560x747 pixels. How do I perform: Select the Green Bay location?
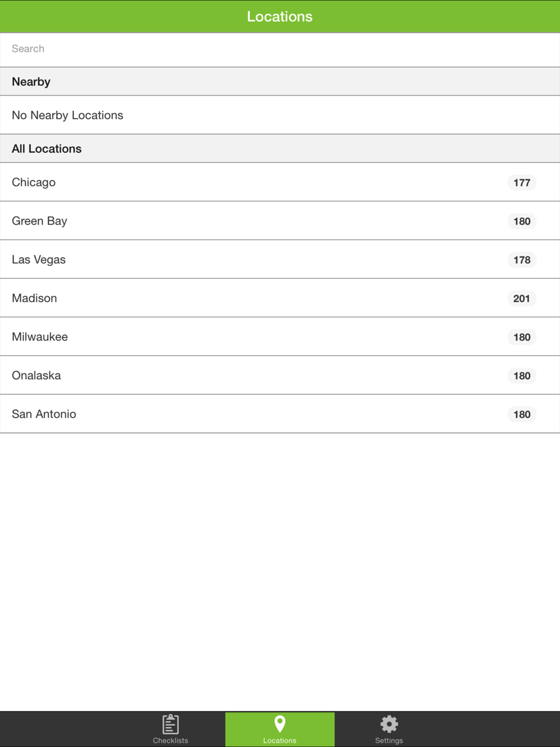pyautogui.click(x=280, y=221)
